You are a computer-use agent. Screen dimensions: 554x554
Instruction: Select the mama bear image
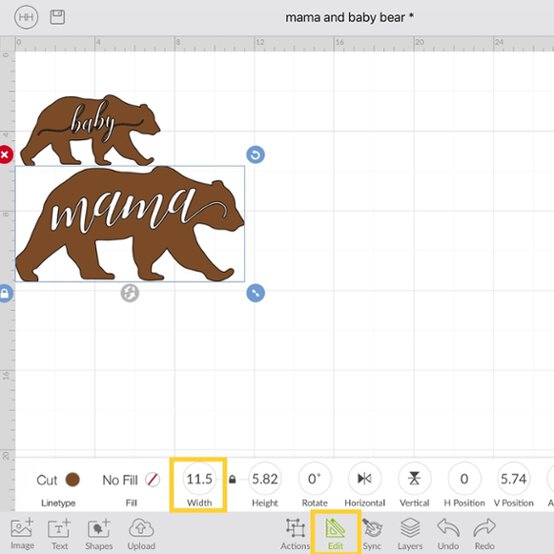click(x=130, y=224)
